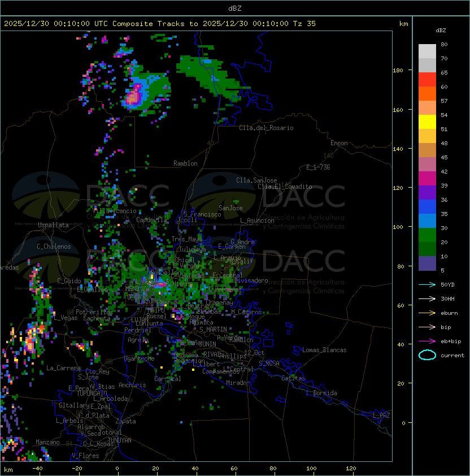This screenshot has width=470, height=476.
Task: Click the cyan ellipse labeled current
Action: (x=427, y=355)
